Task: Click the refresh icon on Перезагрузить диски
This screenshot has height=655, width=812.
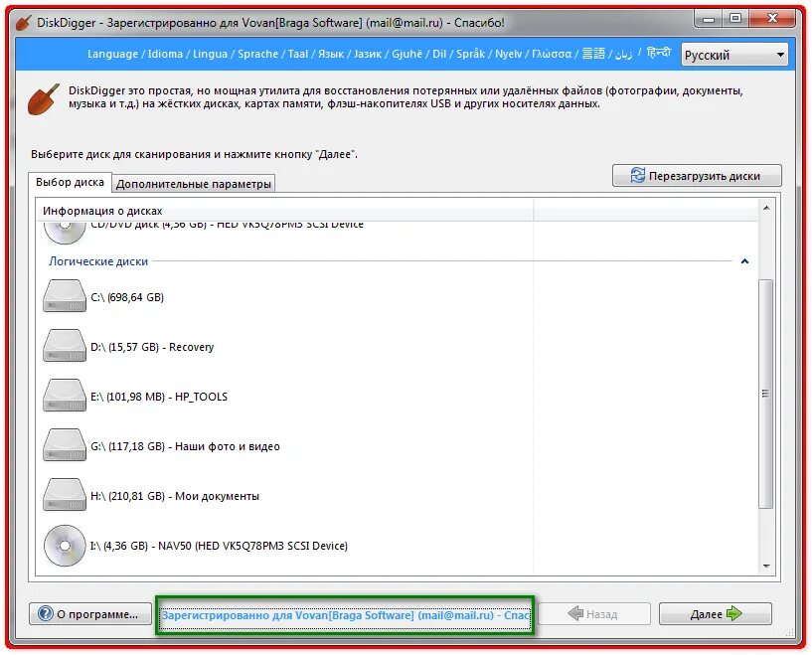Action: (x=637, y=176)
